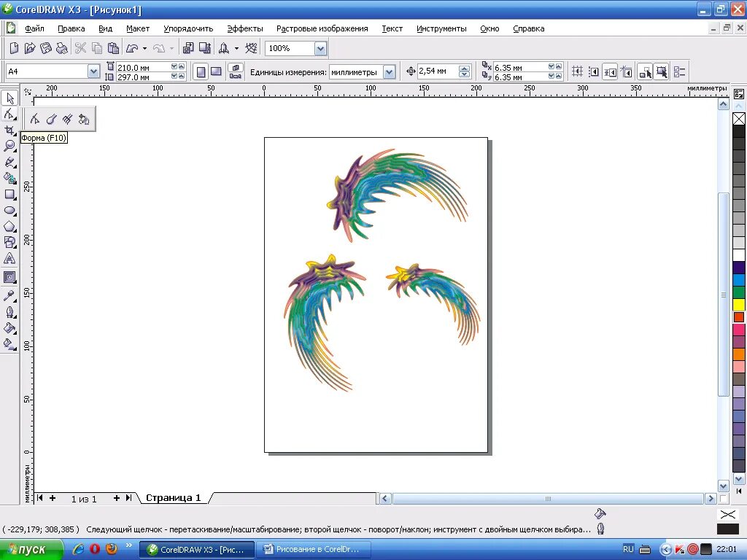Toggle Snap to Grid
This screenshot has height=560, width=747.
tap(578, 72)
